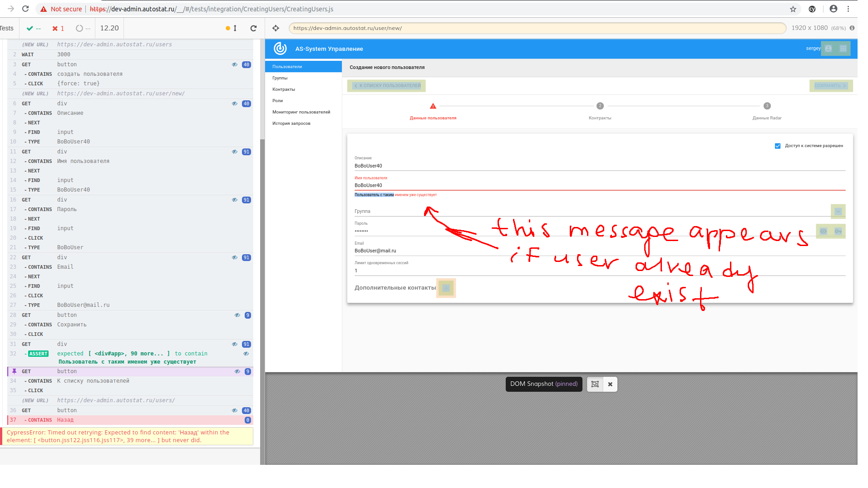
Task: Click К списку пользователей button
Action: (x=386, y=86)
